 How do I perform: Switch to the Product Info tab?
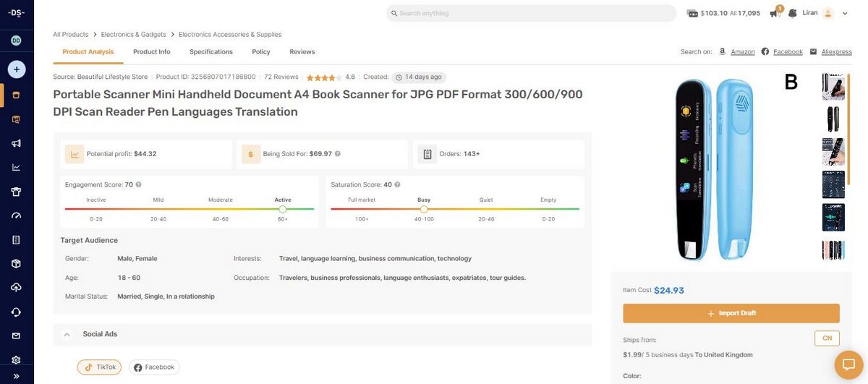click(152, 52)
